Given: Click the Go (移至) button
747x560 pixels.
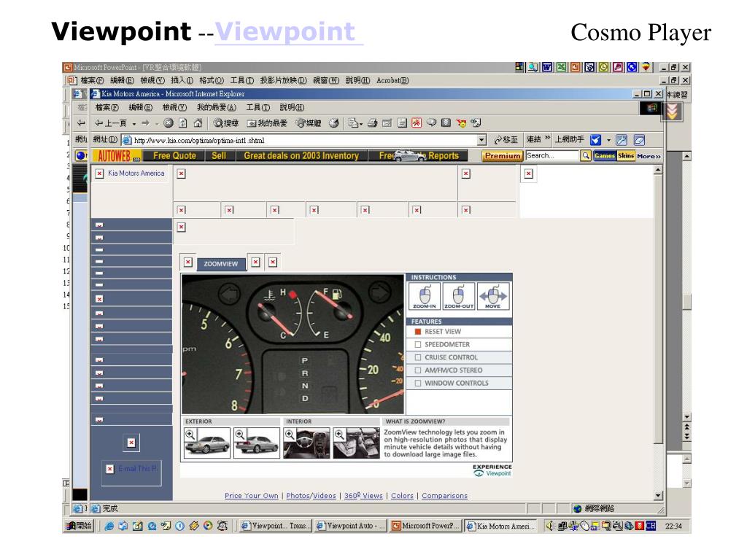Looking at the screenshot, I should pos(506,139).
